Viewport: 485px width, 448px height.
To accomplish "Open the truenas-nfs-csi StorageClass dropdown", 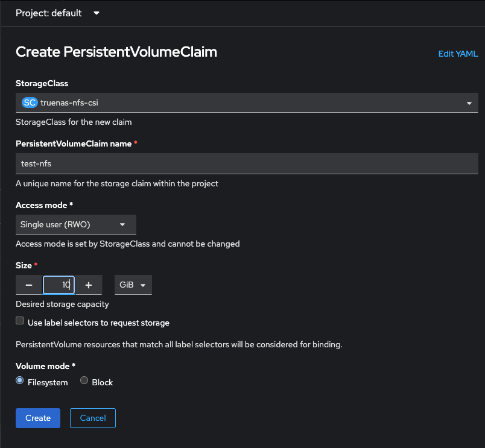I will pos(247,103).
